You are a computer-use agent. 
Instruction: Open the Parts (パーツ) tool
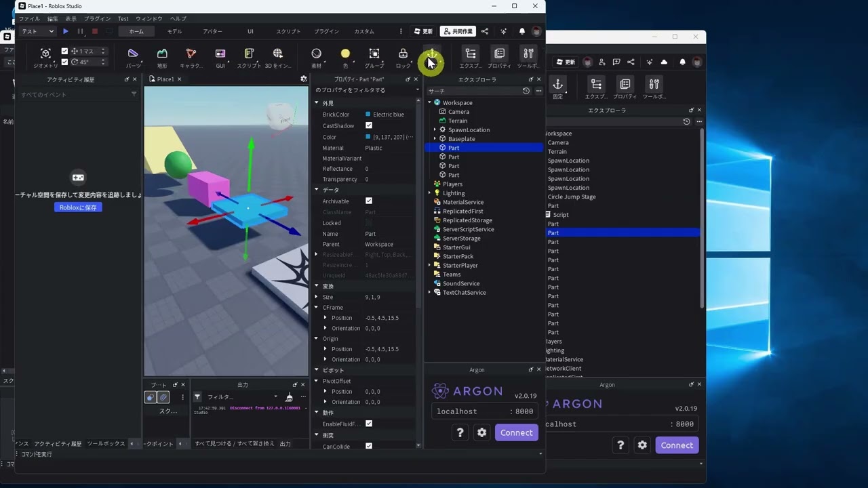(x=133, y=54)
